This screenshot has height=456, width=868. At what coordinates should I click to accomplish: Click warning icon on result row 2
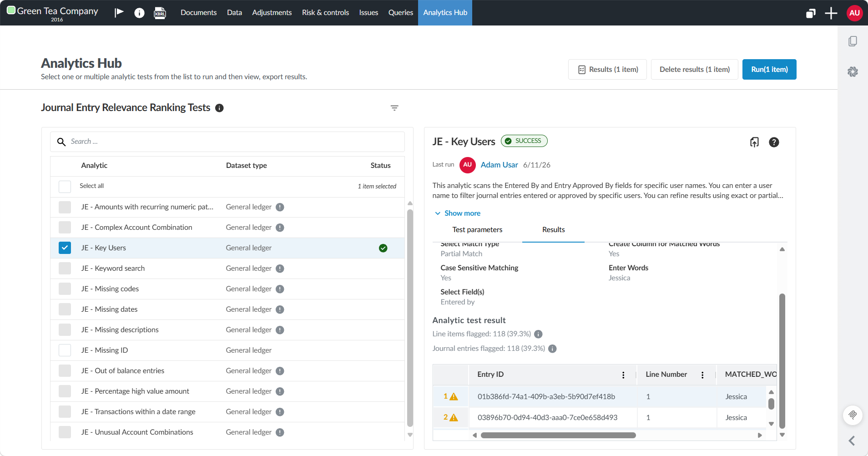click(454, 418)
